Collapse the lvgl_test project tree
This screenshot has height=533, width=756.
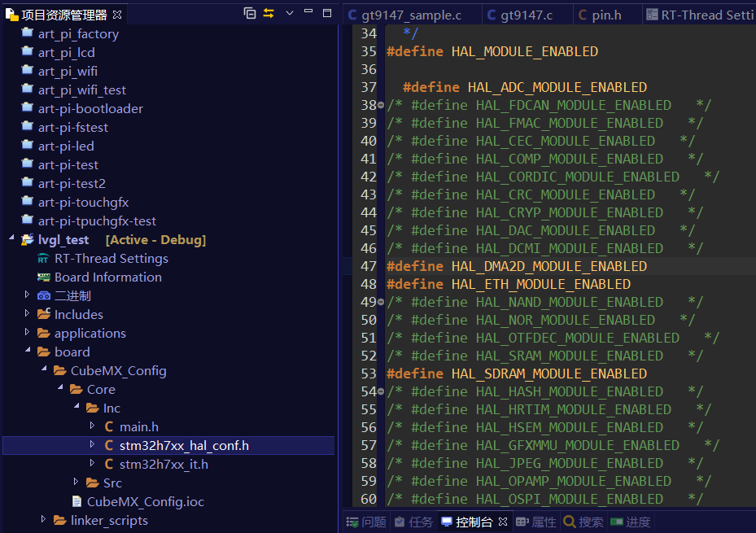pyautogui.click(x=11, y=238)
